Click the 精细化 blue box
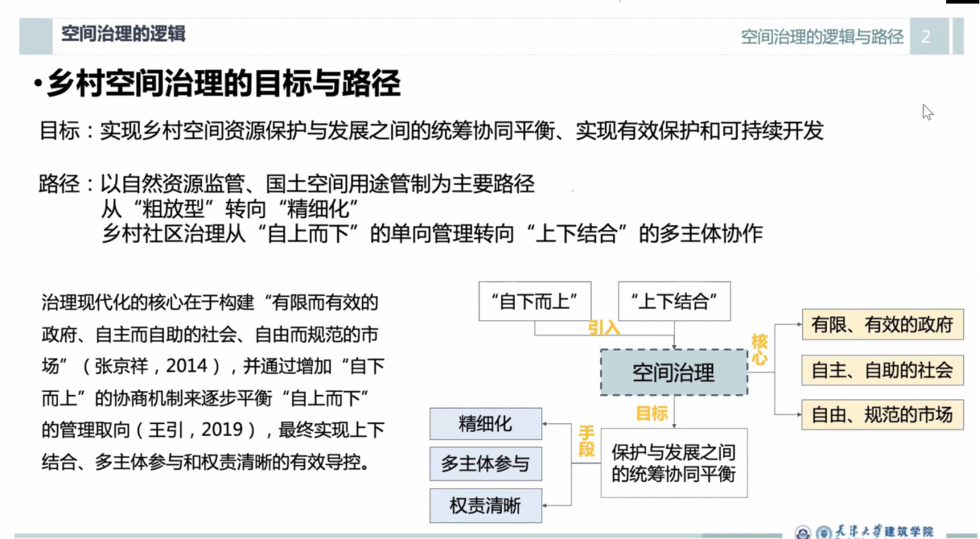This screenshot has height=539, width=980. 486,424
